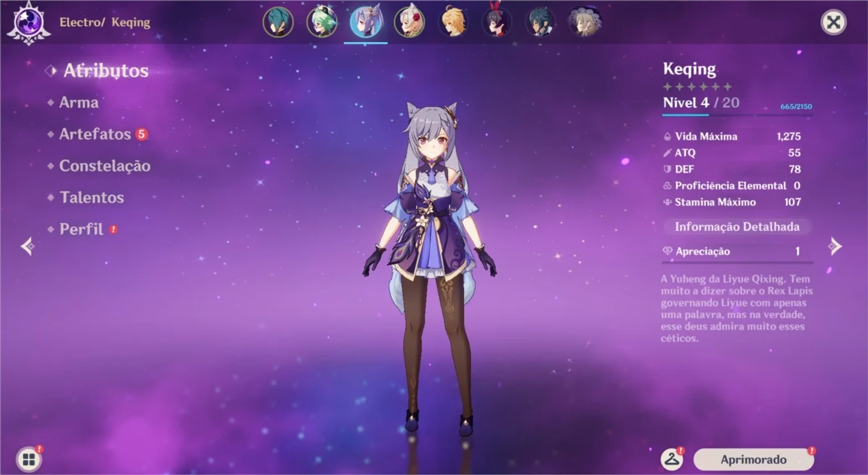Close the character screen

click(834, 22)
